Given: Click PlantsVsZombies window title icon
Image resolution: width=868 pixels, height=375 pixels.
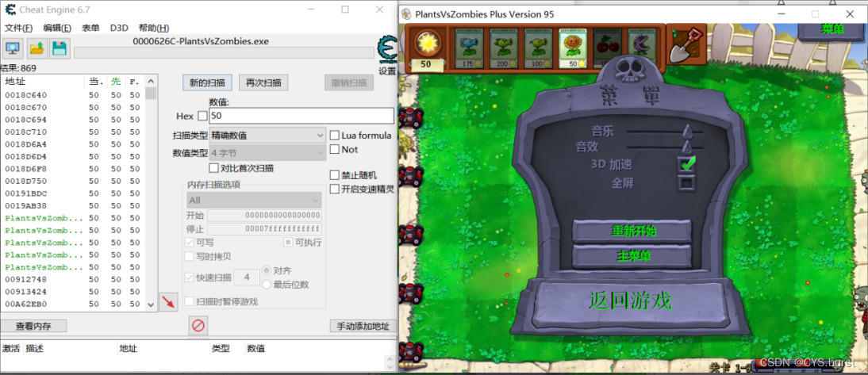Looking at the screenshot, I should click(x=406, y=13).
